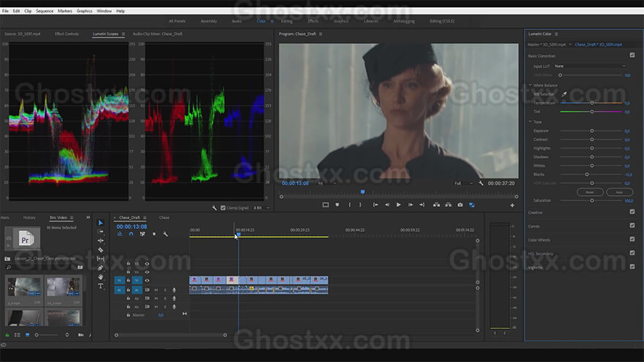Click the Auto button in Tone
This screenshot has height=362, width=644.
click(x=619, y=192)
